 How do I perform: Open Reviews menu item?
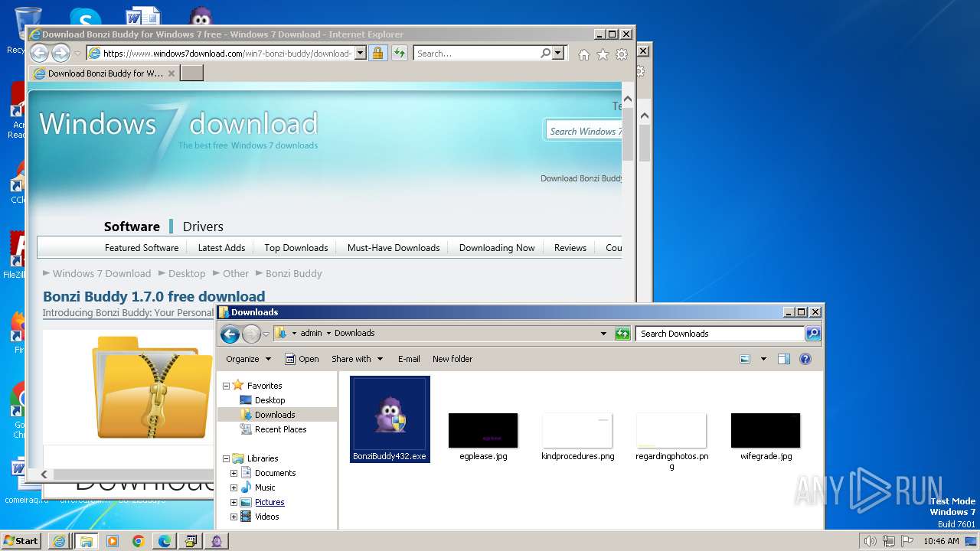point(570,248)
